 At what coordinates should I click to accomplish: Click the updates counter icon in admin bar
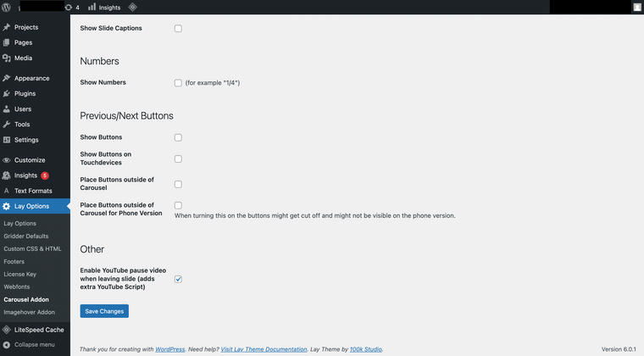pyautogui.click(x=69, y=7)
